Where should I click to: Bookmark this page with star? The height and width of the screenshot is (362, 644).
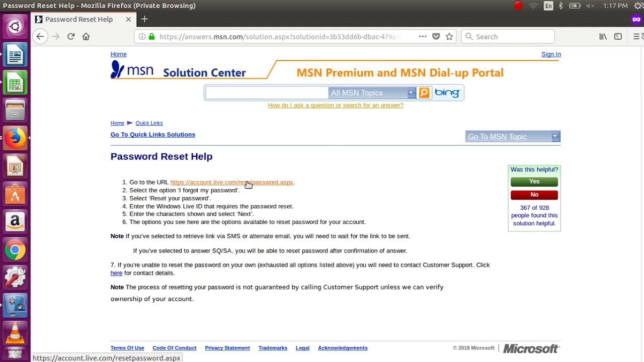449,36
